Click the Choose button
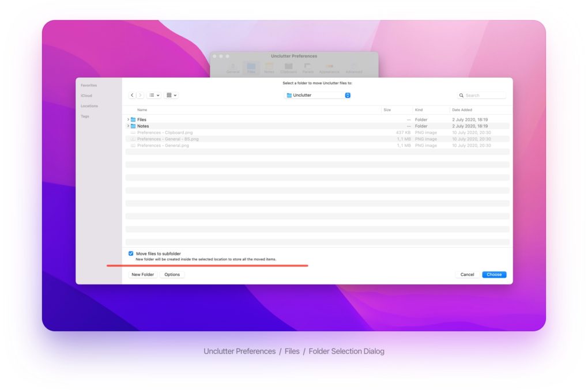 pyautogui.click(x=493, y=275)
